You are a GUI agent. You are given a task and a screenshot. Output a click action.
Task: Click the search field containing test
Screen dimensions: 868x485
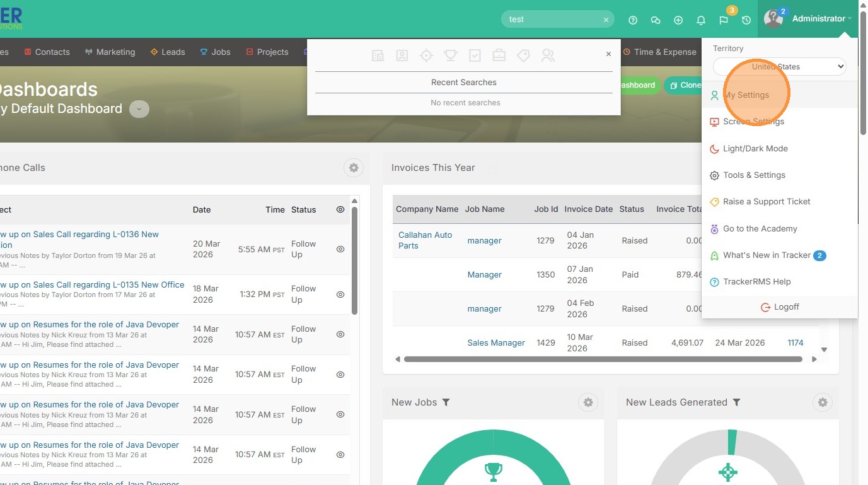coord(558,20)
